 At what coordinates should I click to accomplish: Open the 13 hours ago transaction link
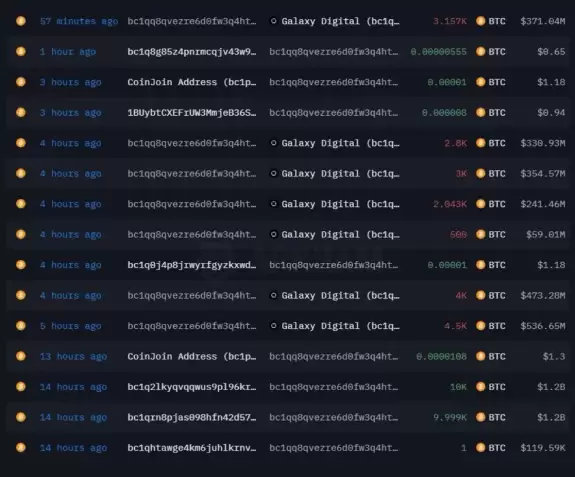pos(73,356)
